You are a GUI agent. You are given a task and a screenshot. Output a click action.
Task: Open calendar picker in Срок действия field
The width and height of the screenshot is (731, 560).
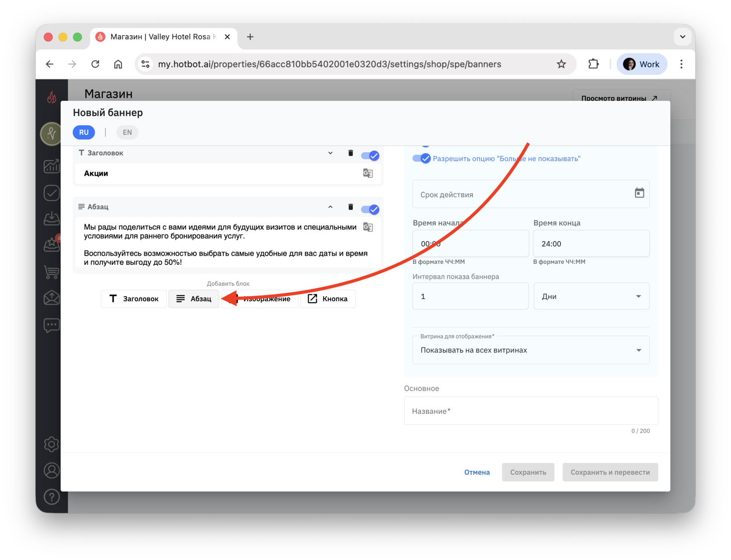pyautogui.click(x=639, y=193)
